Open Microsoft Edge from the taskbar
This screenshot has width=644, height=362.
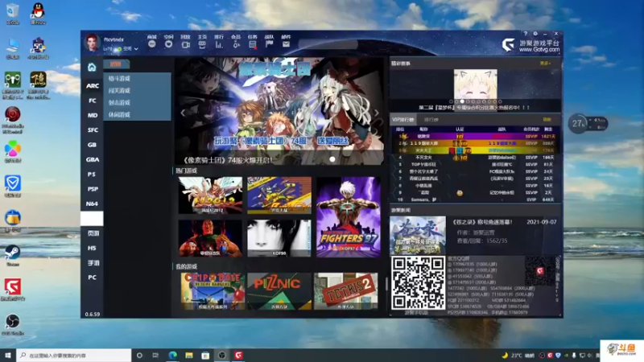172,355
